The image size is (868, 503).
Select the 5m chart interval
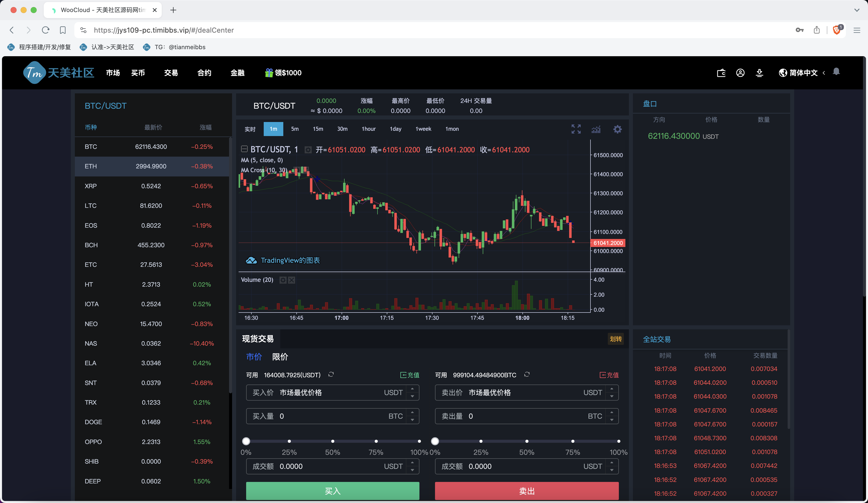point(295,129)
